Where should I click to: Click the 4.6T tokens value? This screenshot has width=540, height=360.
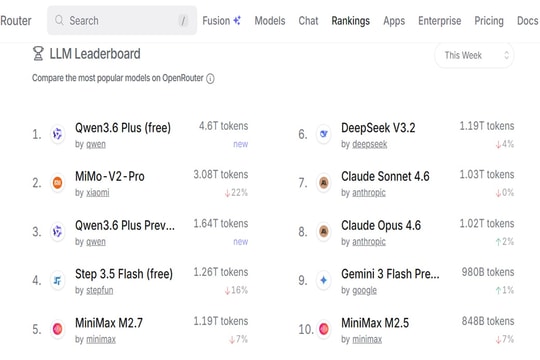click(224, 126)
